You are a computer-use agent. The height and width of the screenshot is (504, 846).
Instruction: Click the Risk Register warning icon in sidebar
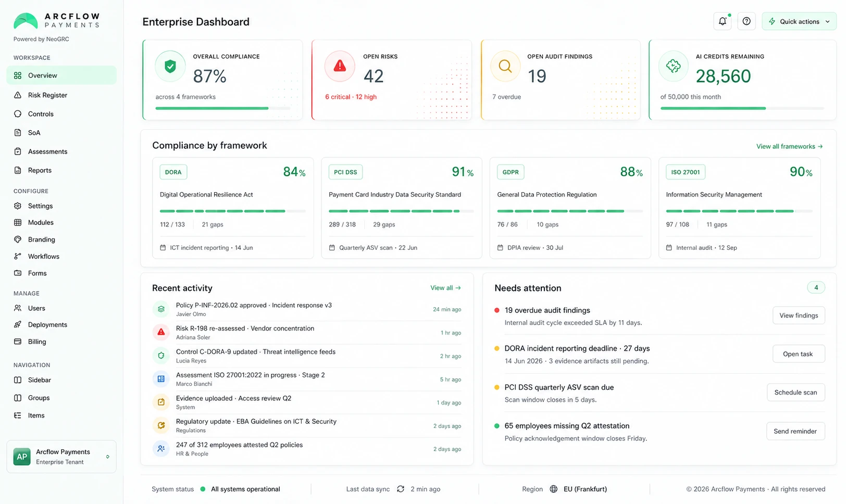click(18, 95)
